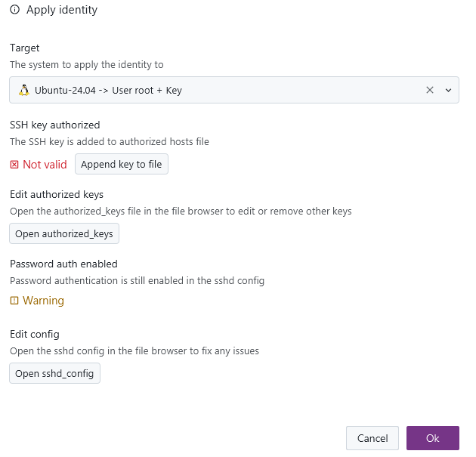The height and width of the screenshot is (457, 476).
Task: Open the sshd_config file
Action: click(x=54, y=374)
